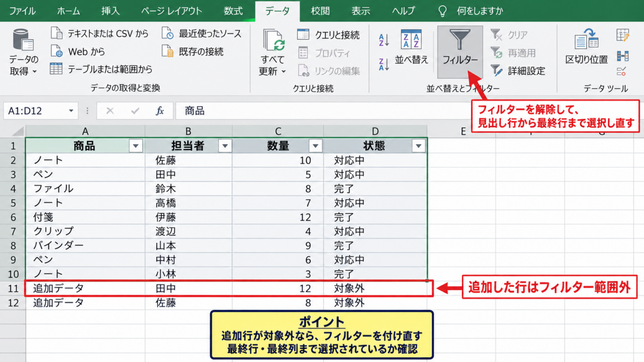Click the 数量 cell with value 10
644x362 pixels.
point(278,160)
